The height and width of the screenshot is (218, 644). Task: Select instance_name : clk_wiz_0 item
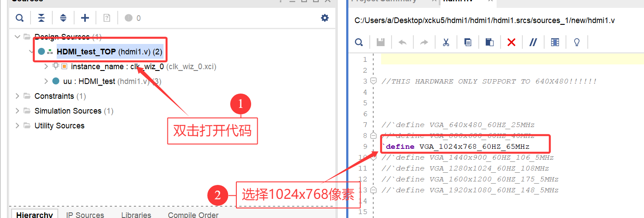pos(143,67)
